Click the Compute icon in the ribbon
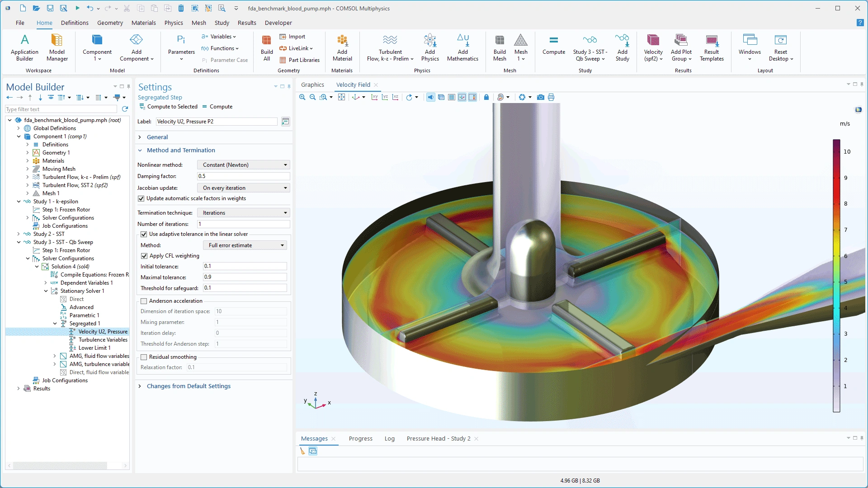Image resolution: width=868 pixels, height=488 pixels. 553,47
